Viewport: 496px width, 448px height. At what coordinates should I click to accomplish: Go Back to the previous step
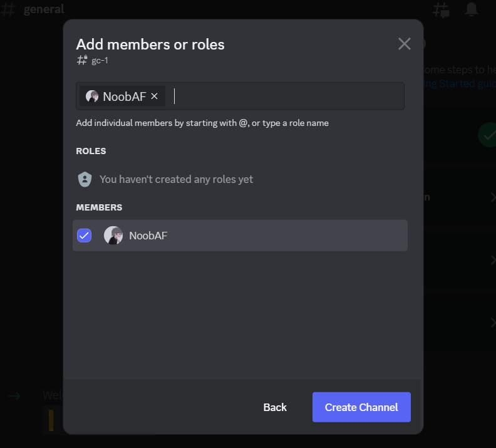(x=275, y=407)
